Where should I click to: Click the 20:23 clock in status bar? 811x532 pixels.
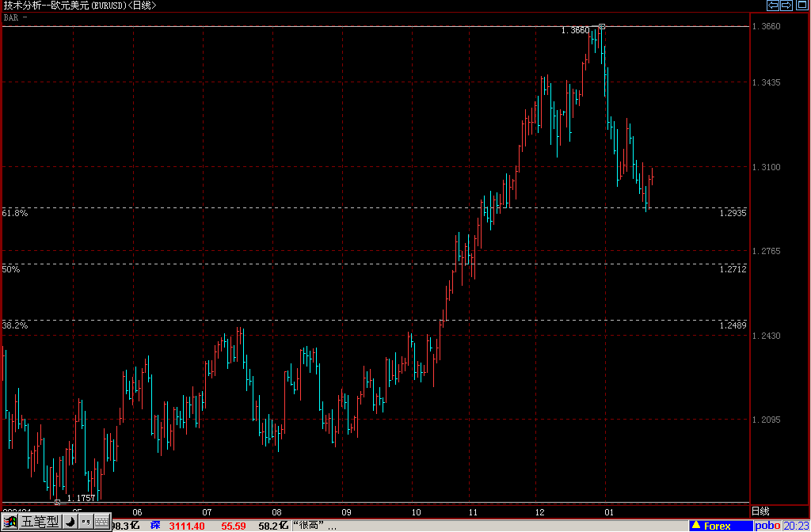(x=796, y=526)
